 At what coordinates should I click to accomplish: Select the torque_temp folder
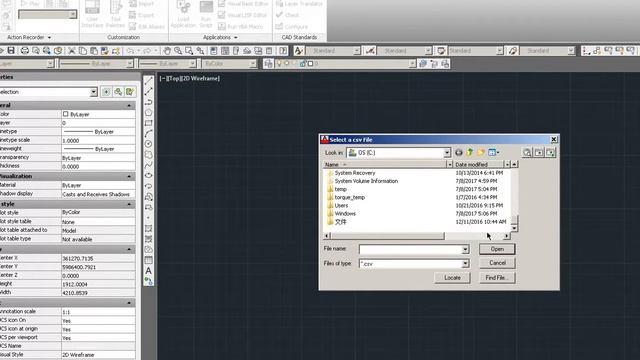(x=349, y=197)
